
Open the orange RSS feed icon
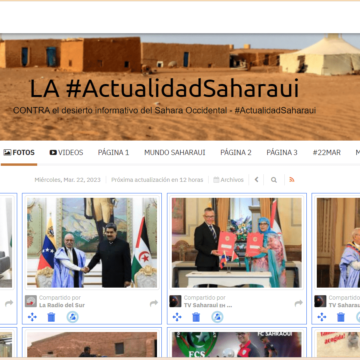(x=292, y=180)
